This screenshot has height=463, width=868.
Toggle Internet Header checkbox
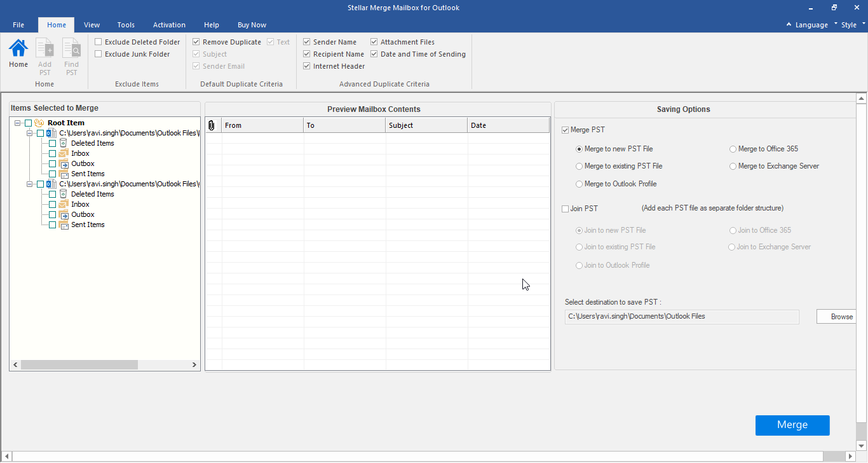307,66
